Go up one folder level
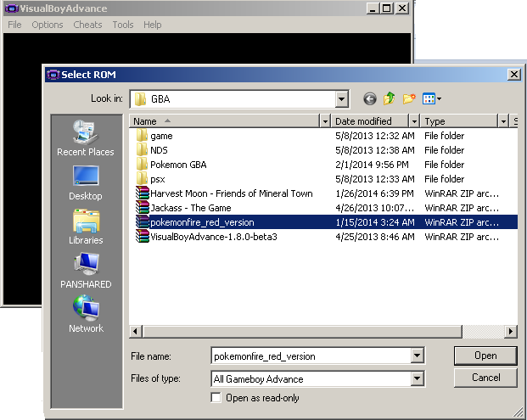The image size is (527, 420). [x=390, y=98]
